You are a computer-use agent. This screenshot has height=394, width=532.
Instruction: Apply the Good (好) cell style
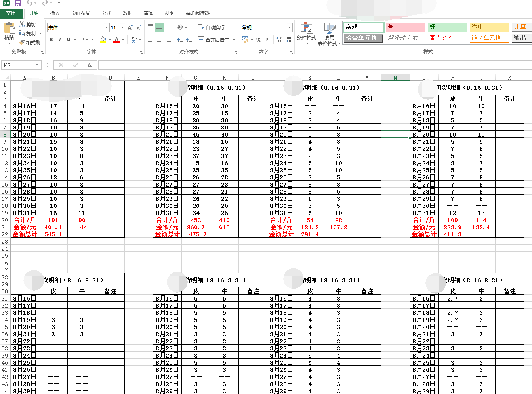pos(448,27)
